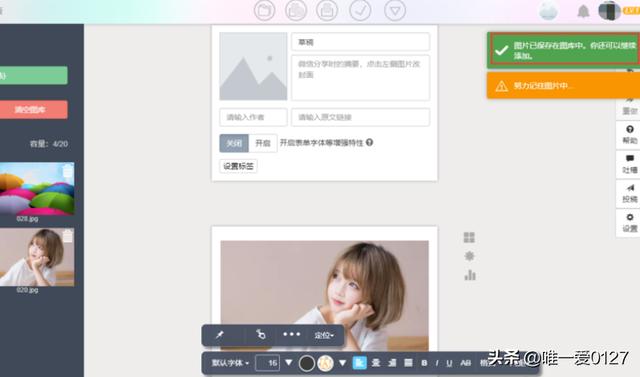Image resolution: width=640 pixels, height=377 pixels.
Task: Click the gear icon beside the image
Action: coord(469,256)
